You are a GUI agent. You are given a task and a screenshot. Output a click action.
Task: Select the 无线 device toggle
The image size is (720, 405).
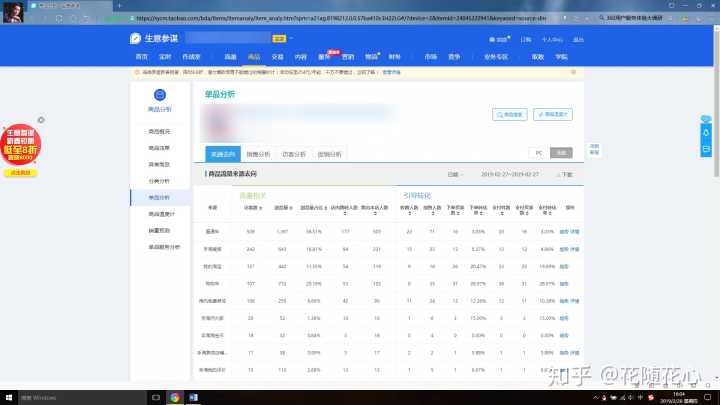click(x=562, y=153)
